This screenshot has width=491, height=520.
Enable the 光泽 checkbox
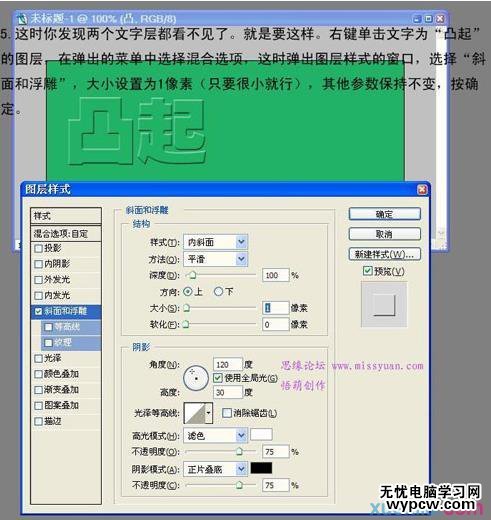point(39,359)
